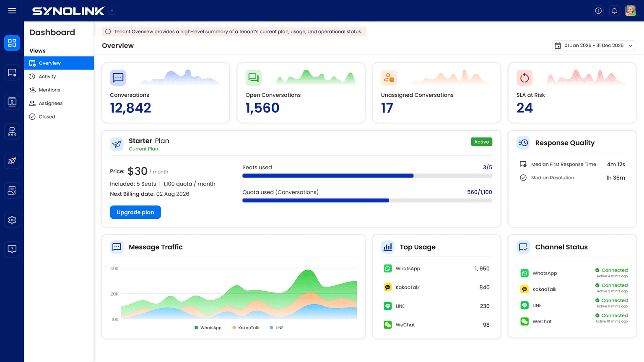The image size is (644, 362).
Task: Open the notifications bell
Action: coord(614,11)
